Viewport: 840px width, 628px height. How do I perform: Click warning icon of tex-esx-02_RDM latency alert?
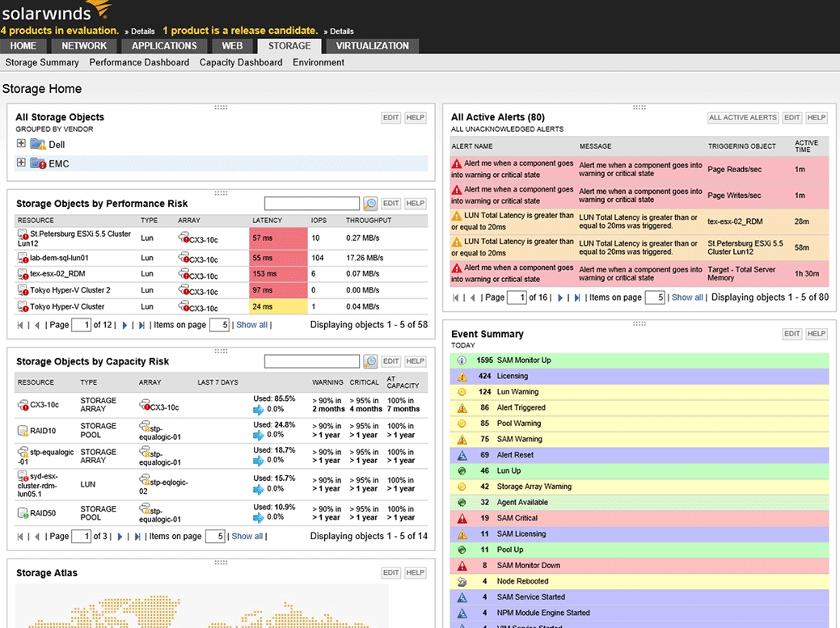(x=457, y=216)
